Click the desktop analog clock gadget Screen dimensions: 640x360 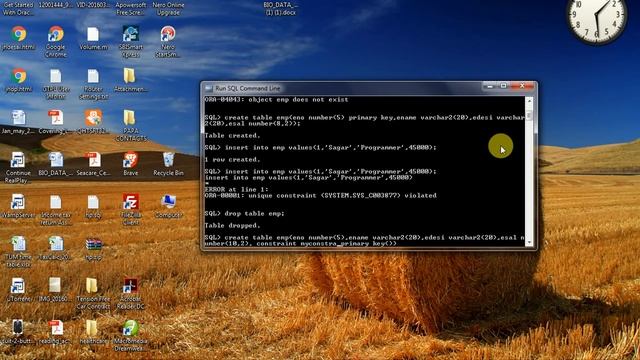(597, 17)
